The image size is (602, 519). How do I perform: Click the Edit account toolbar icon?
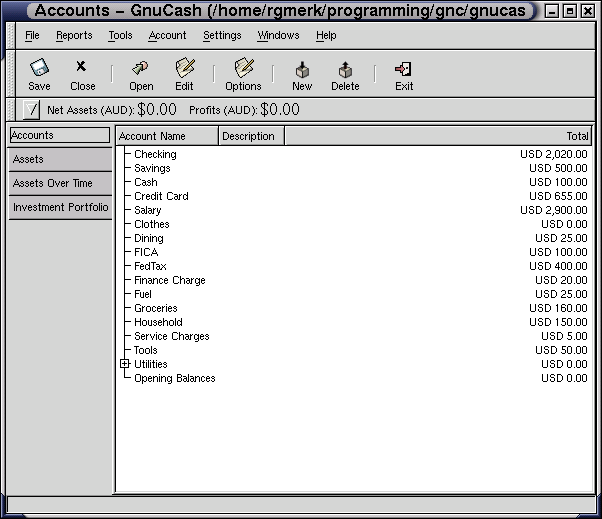click(x=184, y=70)
